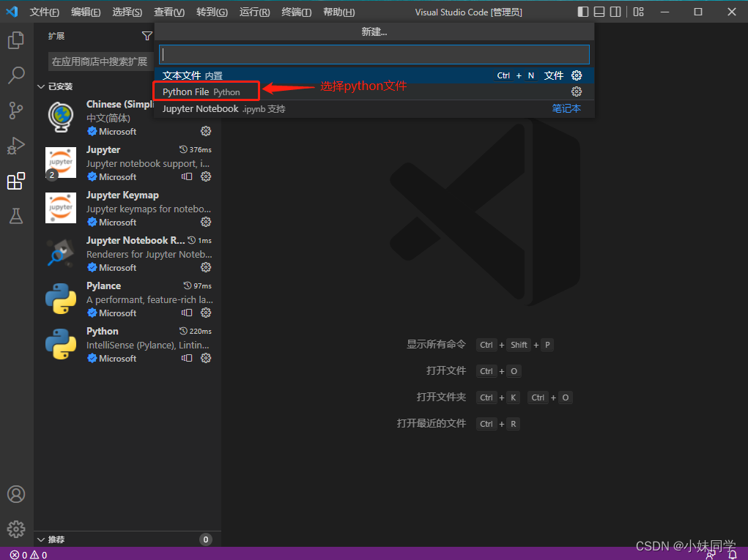Open the 文件(F) menu

point(45,12)
